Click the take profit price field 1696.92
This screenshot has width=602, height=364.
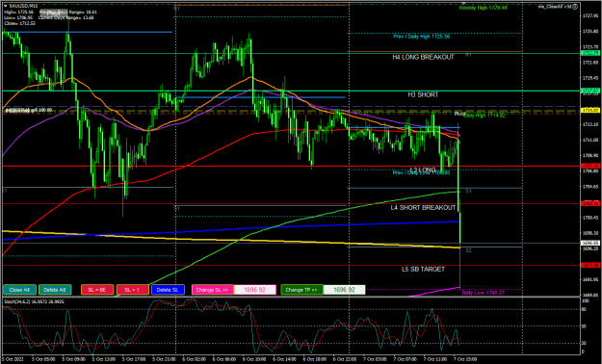click(x=345, y=290)
